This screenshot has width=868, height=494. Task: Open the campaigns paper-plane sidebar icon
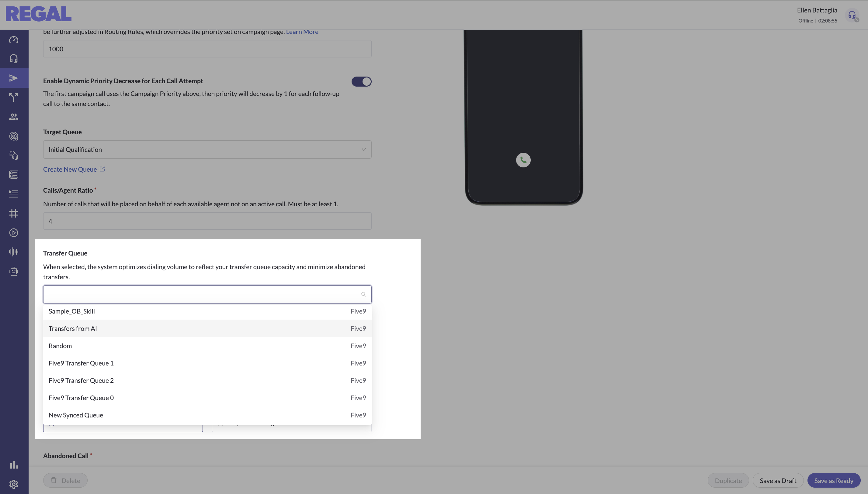coord(14,78)
